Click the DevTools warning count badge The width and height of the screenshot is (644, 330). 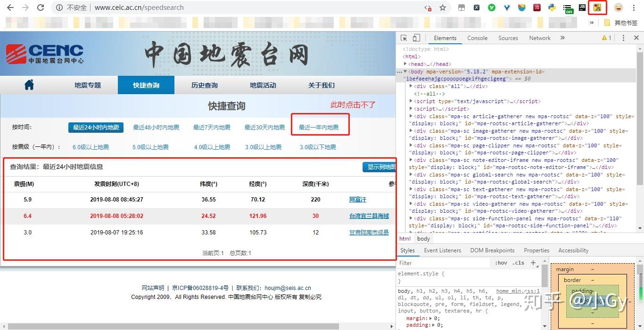click(x=607, y=38)
